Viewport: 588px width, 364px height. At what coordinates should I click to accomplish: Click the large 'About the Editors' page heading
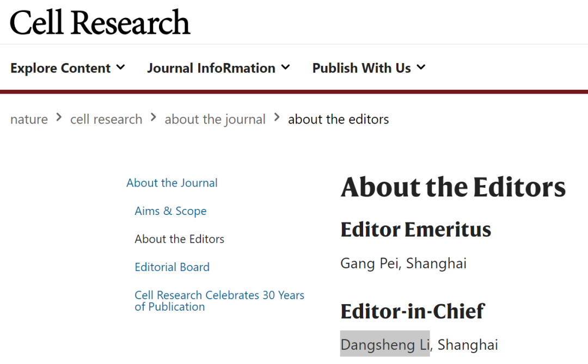pyautogui.click(x=453, y=187)
